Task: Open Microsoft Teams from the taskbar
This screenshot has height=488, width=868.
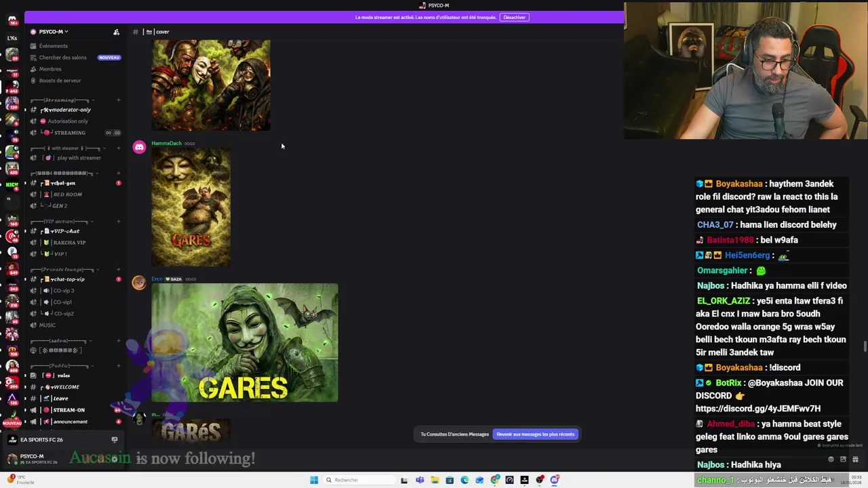Action: click(x=420, y=480)
